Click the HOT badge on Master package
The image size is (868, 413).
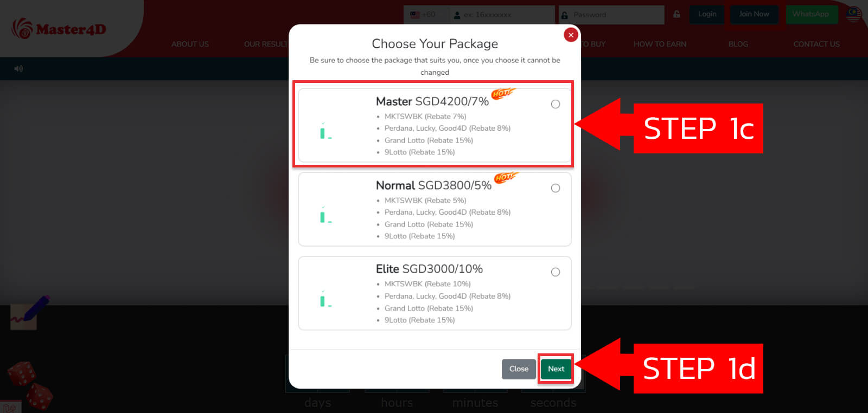click(502, 93)
